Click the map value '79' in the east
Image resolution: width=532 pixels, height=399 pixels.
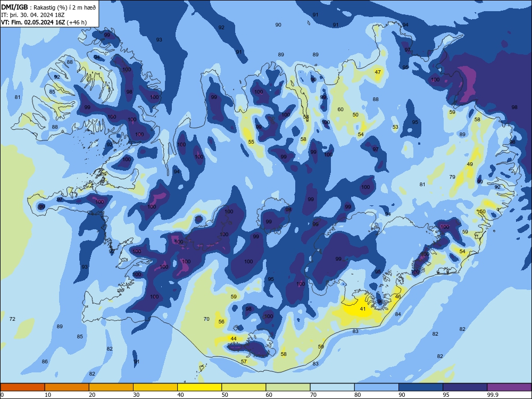(x=452, y=177)
